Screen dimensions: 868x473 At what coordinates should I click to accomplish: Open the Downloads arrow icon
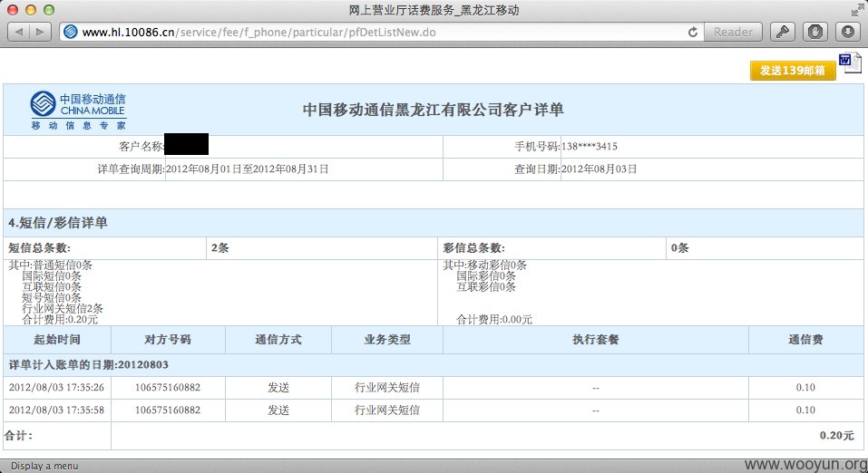(847, 32)
